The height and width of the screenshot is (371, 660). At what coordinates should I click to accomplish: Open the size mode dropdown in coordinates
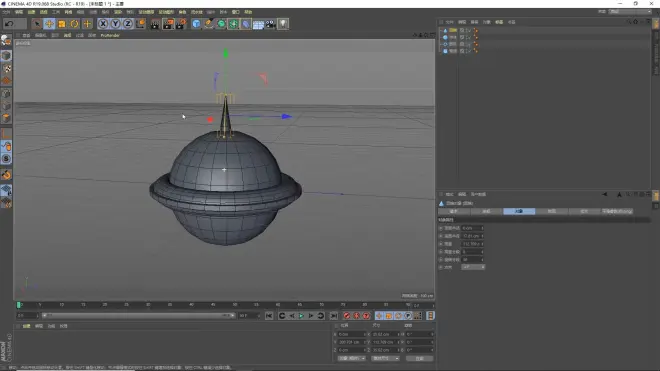click(385, 358)
